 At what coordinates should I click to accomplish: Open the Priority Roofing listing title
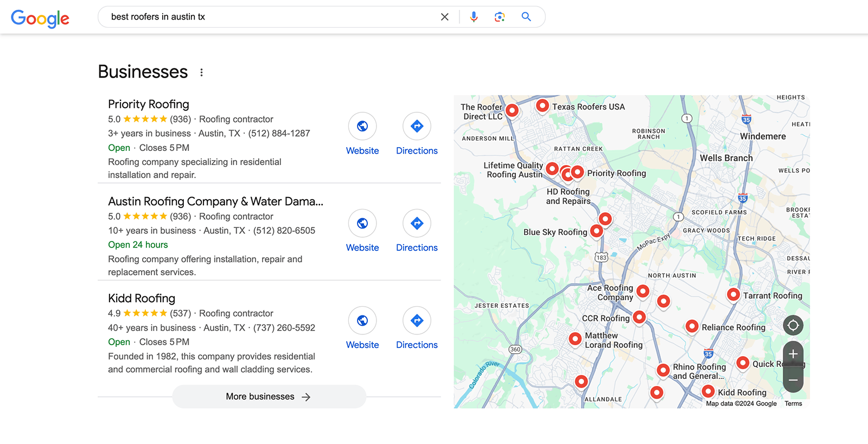point(149,104)
